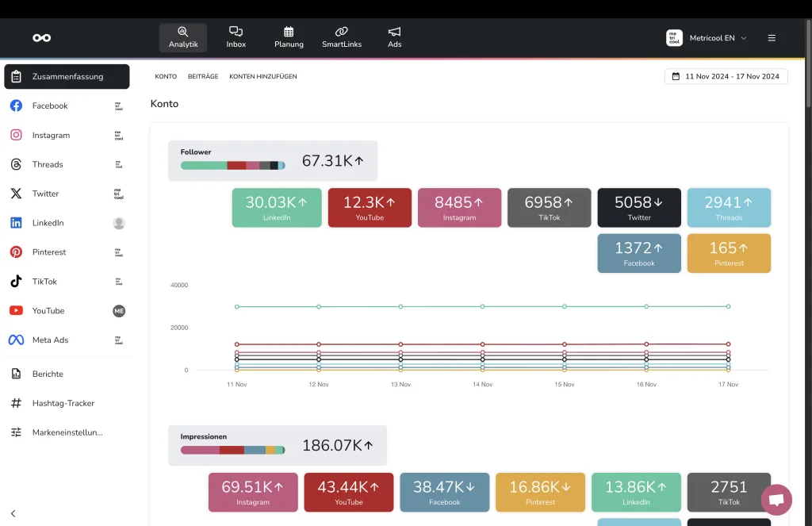812x526 pixels.
Task: Collapse the left sidebar with chevron arrow
Action: pos(13,513)
